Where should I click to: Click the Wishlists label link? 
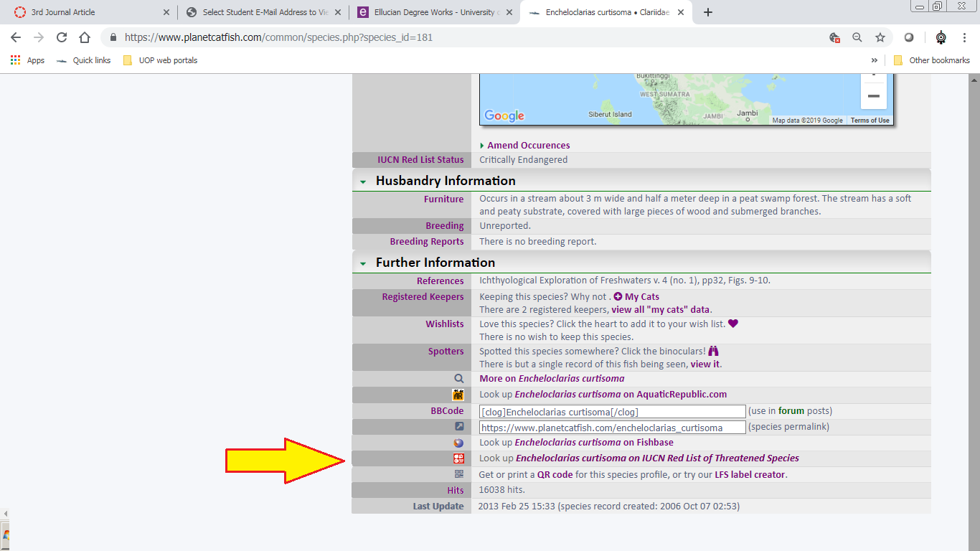coord(445,324)
